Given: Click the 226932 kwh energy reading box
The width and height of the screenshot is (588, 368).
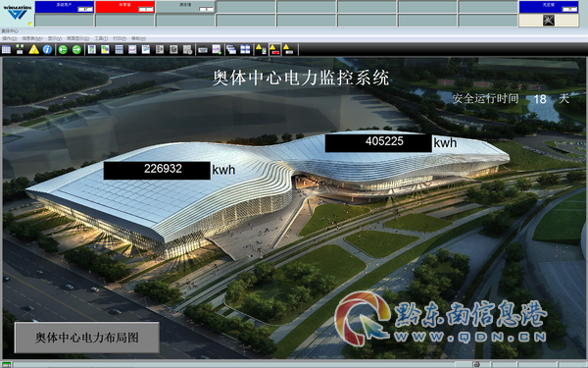Looking at the screenshot, I should (x=157, y=170).
